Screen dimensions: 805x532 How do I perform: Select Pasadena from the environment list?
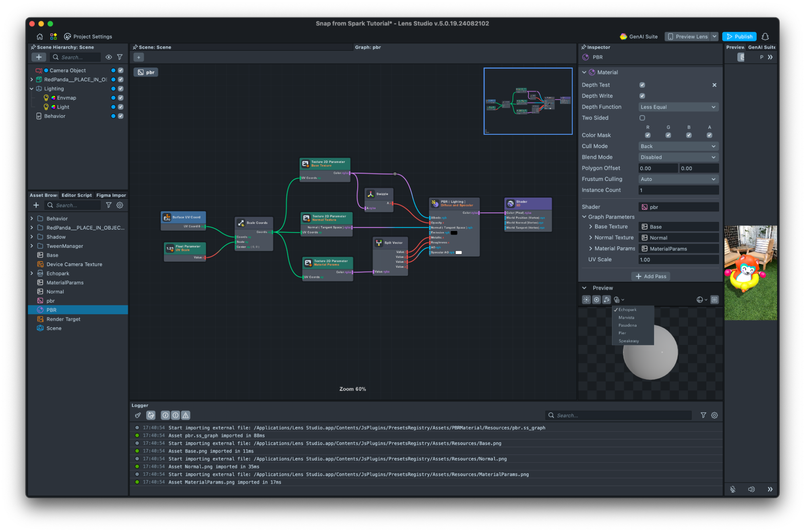tap(627, 325)
